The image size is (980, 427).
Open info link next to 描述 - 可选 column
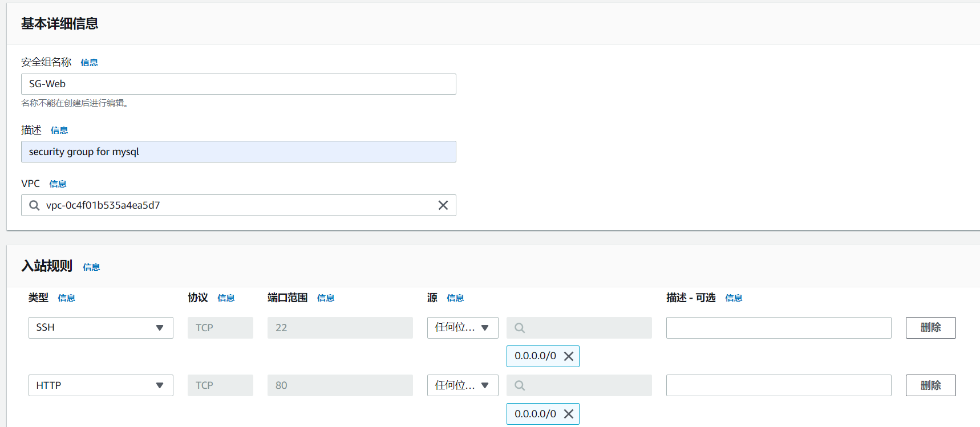click(x=734, y=298)
